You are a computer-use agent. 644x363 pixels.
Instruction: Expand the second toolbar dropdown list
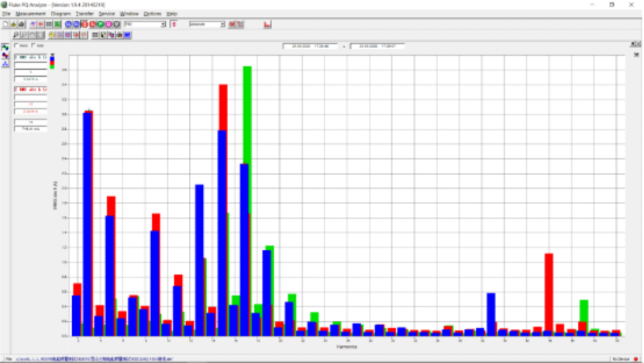coord(222,24)
